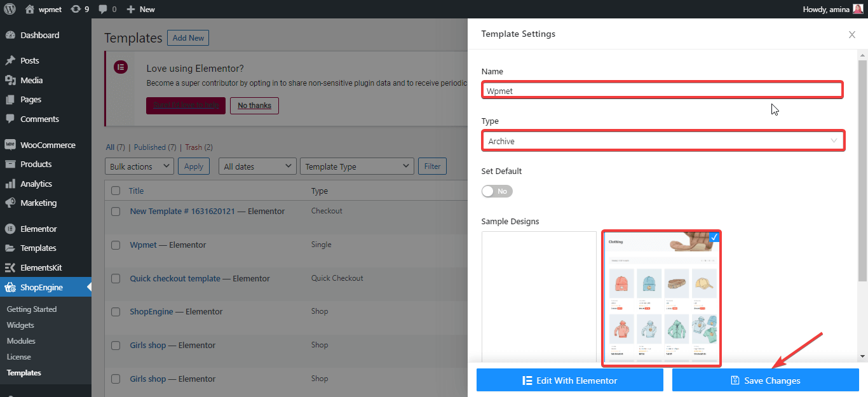Show Published (7) templates
868x397 pixels.
[155, 147]
